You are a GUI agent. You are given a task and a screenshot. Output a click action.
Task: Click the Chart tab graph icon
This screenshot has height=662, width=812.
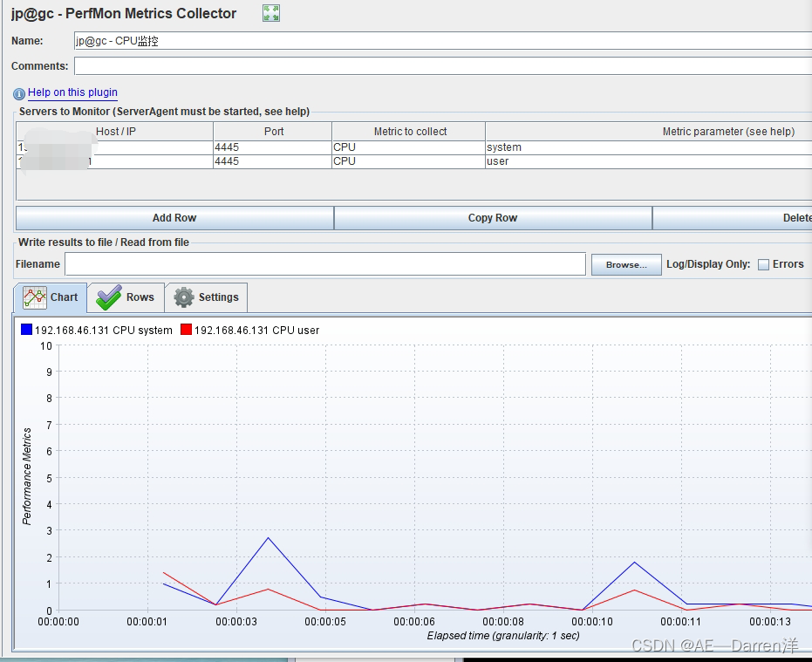click(35, 297)
